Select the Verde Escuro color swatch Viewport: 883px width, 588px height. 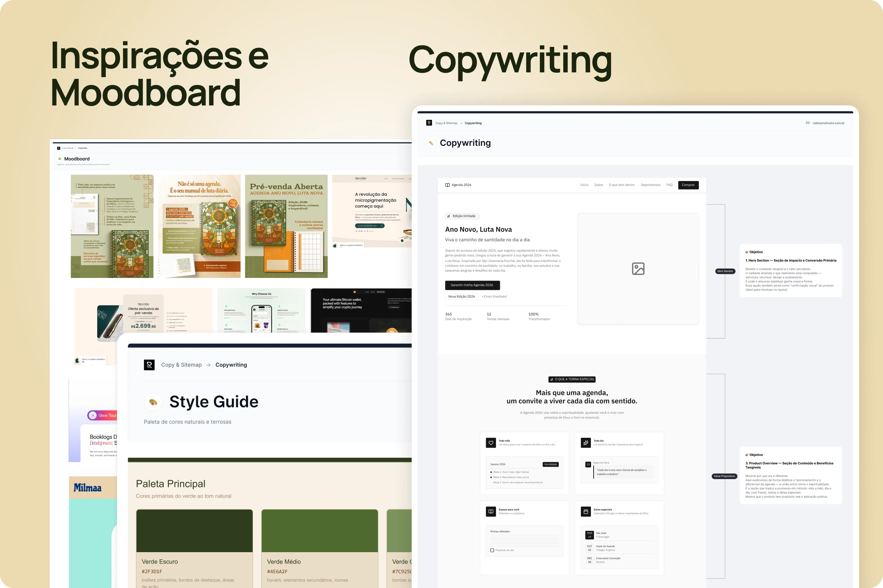195,531
